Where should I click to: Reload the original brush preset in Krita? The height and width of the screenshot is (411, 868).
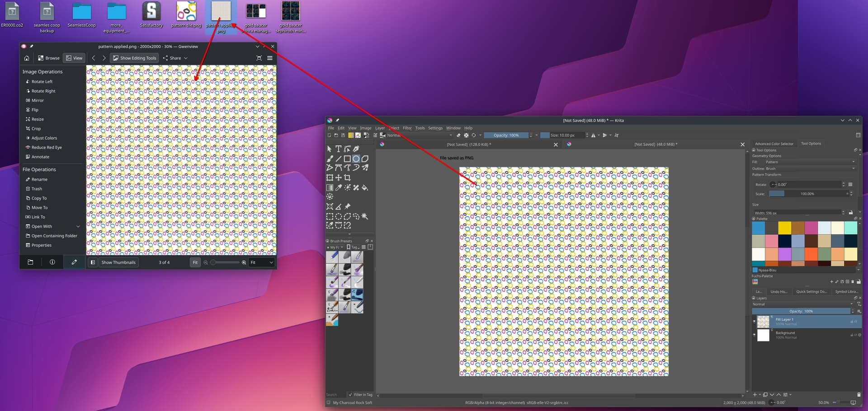pyautogui.click(x=474, y=135)
